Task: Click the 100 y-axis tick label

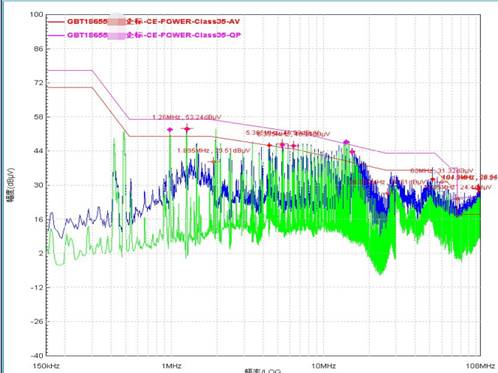Action: coord(37,14)
